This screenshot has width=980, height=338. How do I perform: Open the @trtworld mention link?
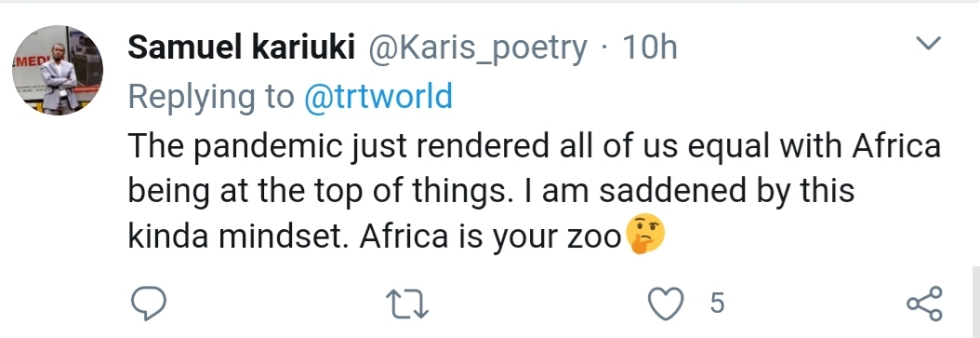378,97
